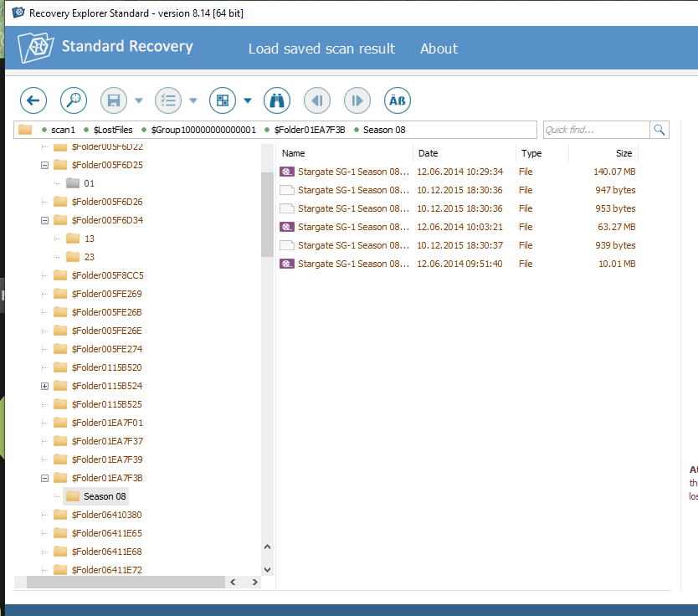Click the tree scroll down arrow
Image resolution: width=698 pixels, height=616 pixels.
tap(267, 570)
